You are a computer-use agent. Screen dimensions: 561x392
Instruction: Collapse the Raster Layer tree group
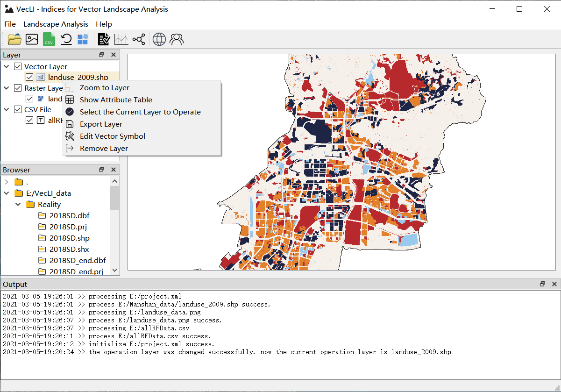pyautogui.click(x=7, y=88)
